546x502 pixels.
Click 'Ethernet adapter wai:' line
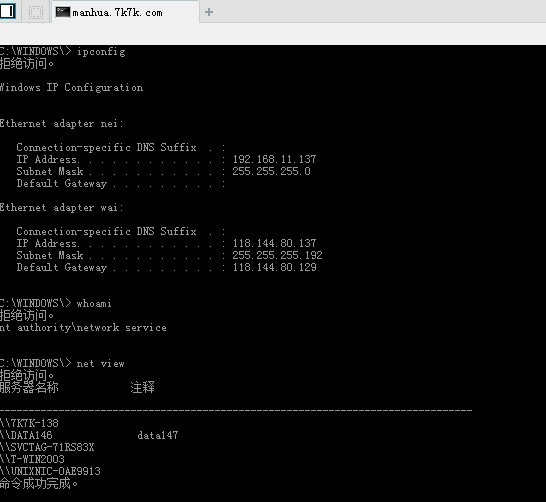62,207
